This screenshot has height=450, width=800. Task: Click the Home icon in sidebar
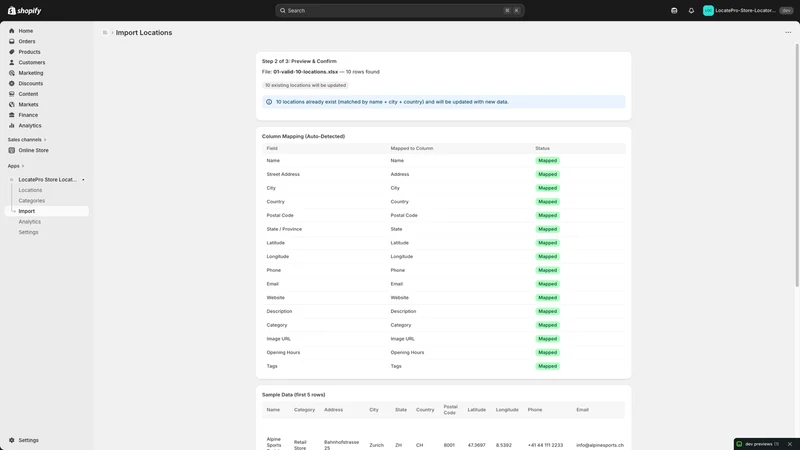pos(12,31)
